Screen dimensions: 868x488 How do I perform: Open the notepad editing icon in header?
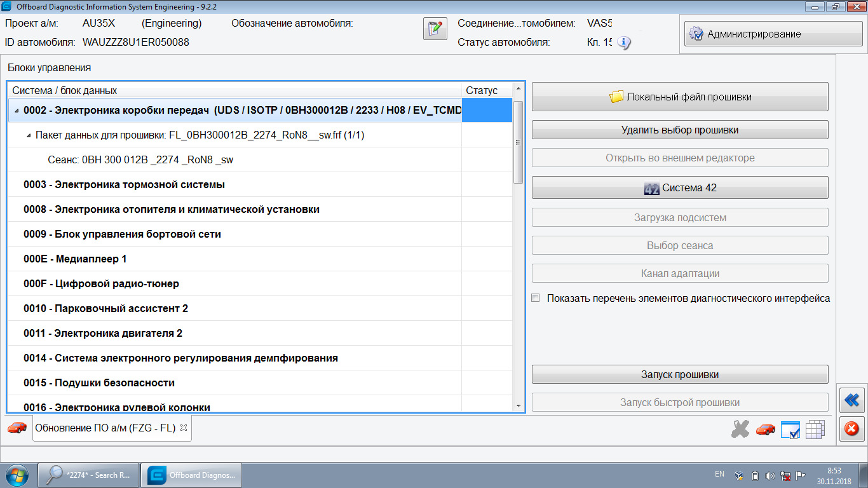click(x=435, y=29)
